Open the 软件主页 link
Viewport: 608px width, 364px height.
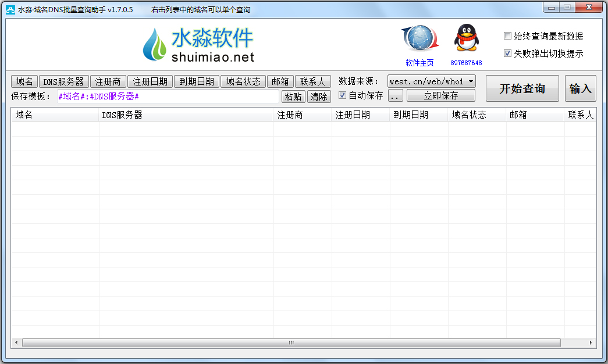point(419,63)
